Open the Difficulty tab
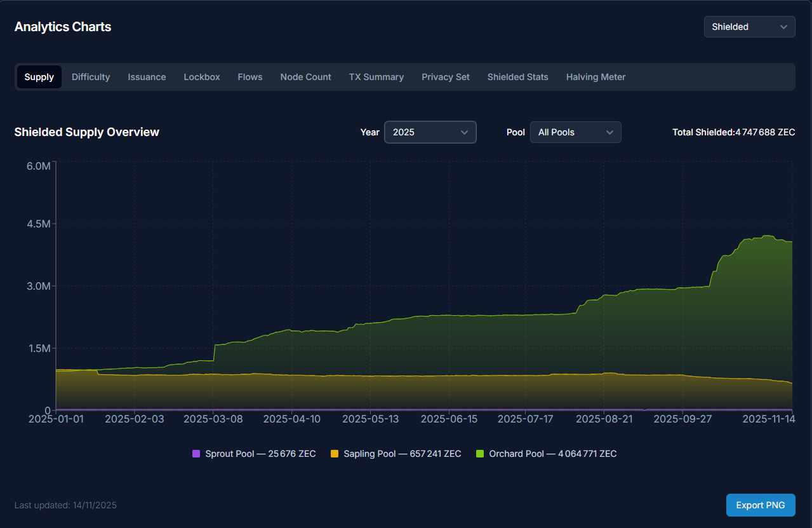The height and width of the screenshot is (528, 812). pos(91,77)
